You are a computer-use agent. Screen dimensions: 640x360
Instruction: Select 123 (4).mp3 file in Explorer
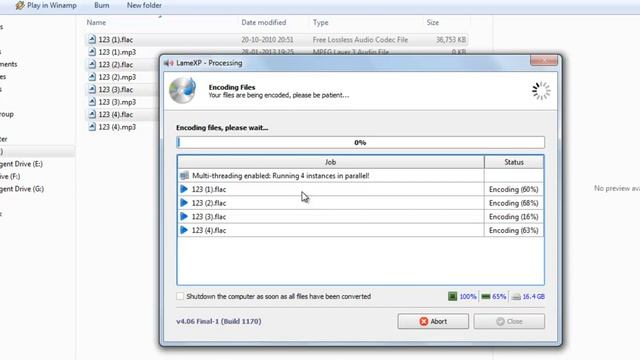pos(117,127)
